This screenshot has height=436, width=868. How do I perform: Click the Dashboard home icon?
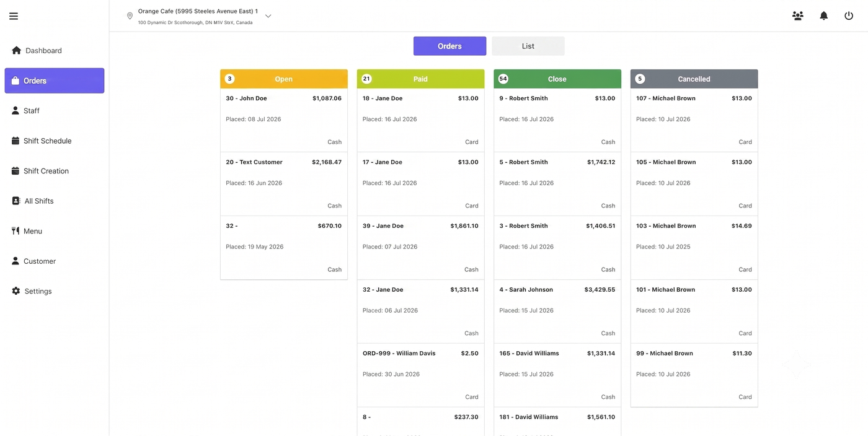(x=17, y=50)
